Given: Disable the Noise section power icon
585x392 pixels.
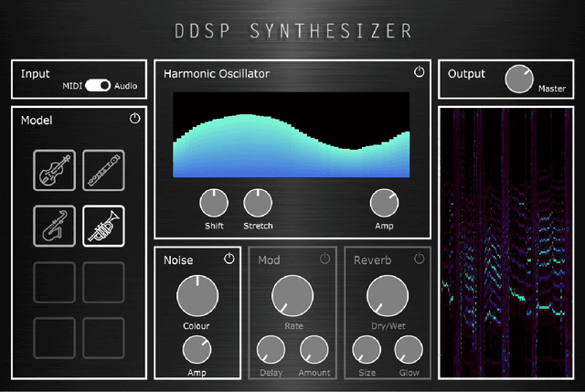Looking at the screenshot, I should (229, 260).
